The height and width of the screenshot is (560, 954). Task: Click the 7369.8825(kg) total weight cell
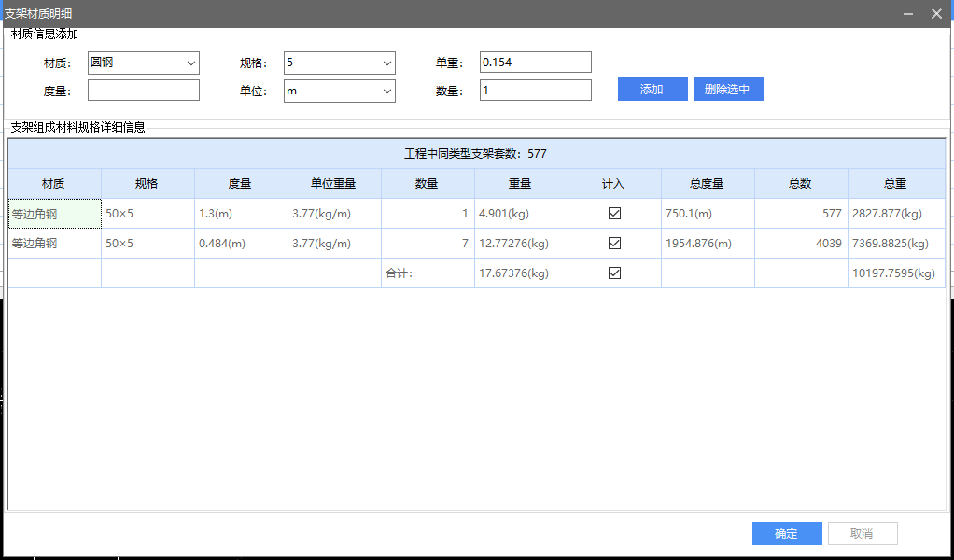click(895, 244)
